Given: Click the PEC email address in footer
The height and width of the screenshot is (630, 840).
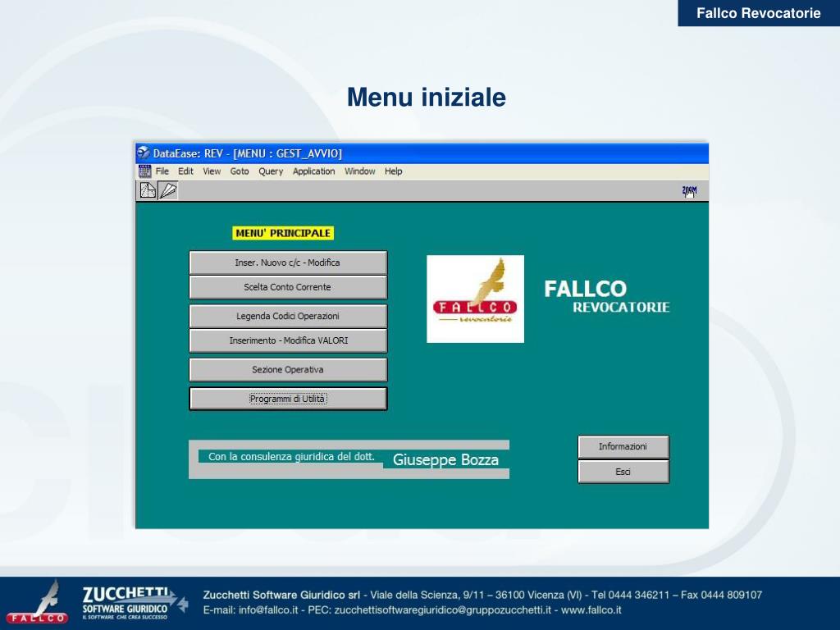Looking at the screenshot, I should click(442, 610).
